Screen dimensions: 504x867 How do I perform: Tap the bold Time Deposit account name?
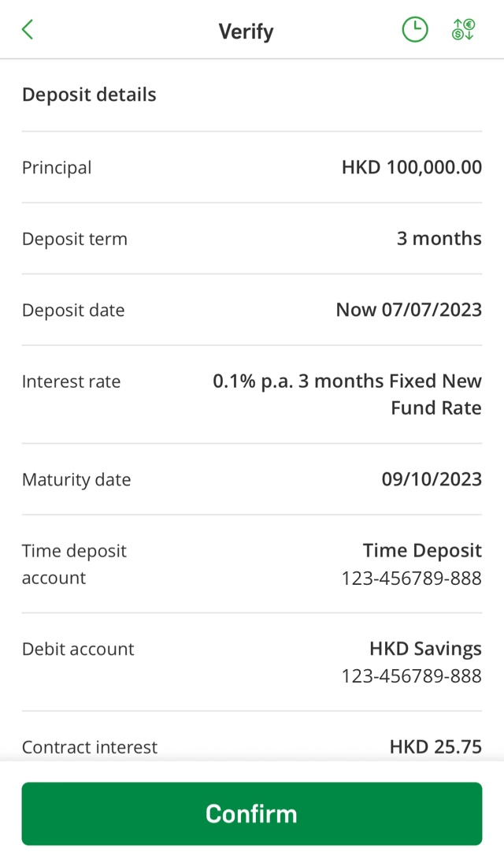[x=422, y=550]
